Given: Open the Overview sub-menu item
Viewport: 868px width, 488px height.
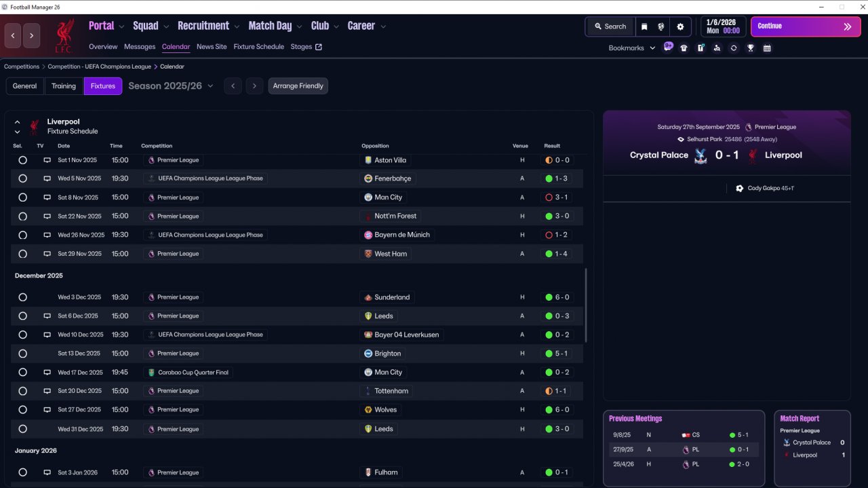Looking at the screenshot, I should tap(103, 47).
